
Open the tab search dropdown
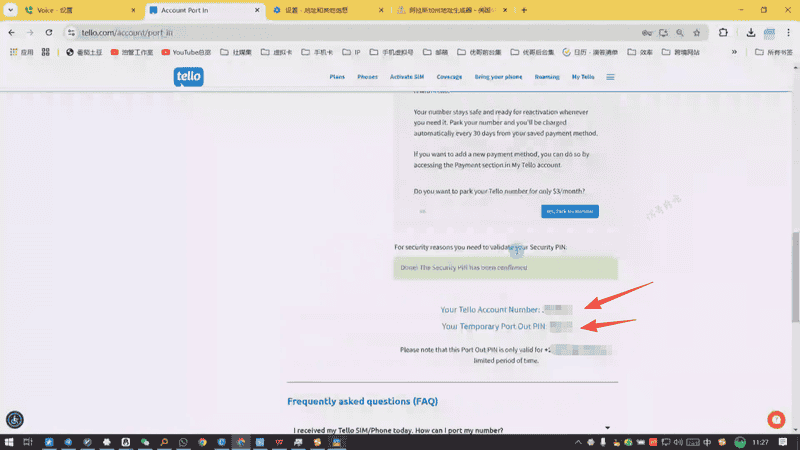(x=10, y=10)
